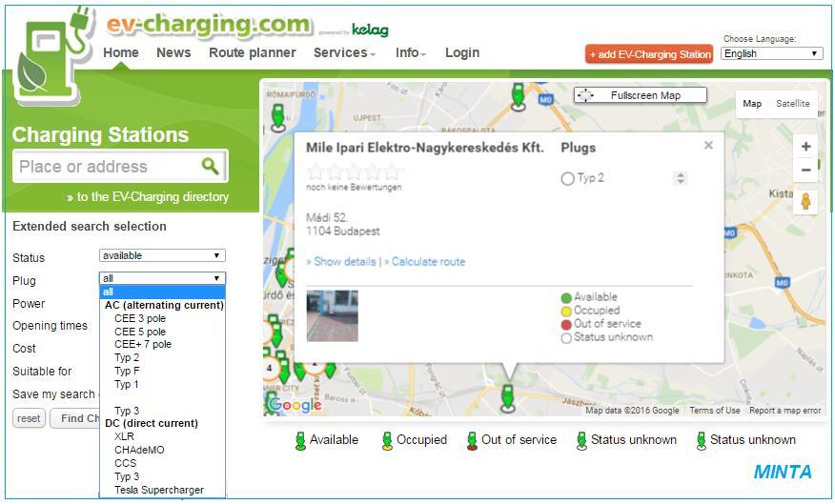Click the red Out of service status dot
Image resolution: width=835 pixels, height=504 pixels.
(566, 324)
